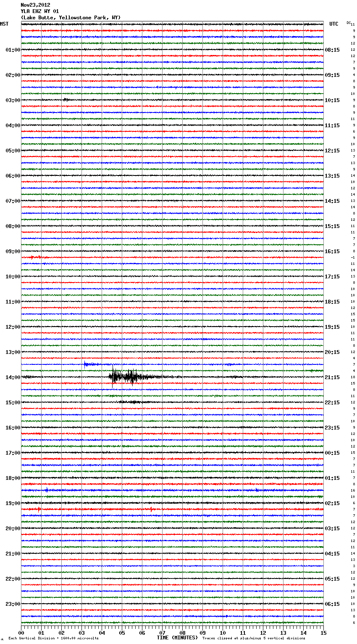The height and width of the screenshot is (644, 357).
Task: Click the "15:00" MST time label
Action: click(x=13, y=403)
